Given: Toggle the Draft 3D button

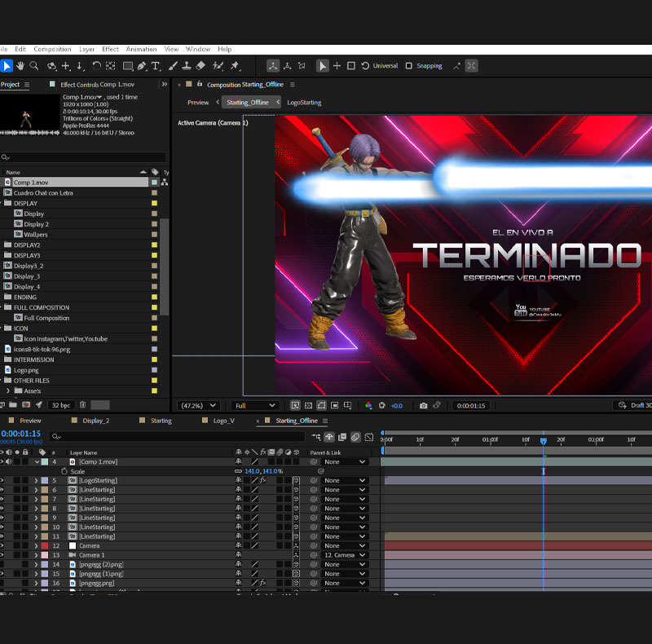Looking at the screenshot, I should coord(633,405).
